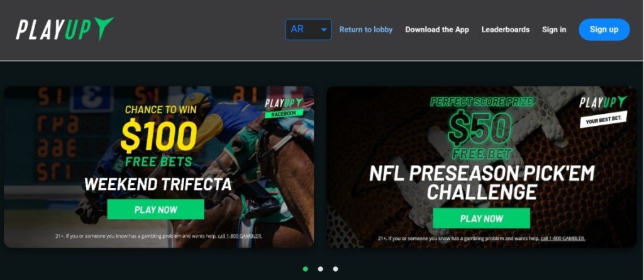Open Download the App page
This screenshot has height=280, width=644.
437,30
